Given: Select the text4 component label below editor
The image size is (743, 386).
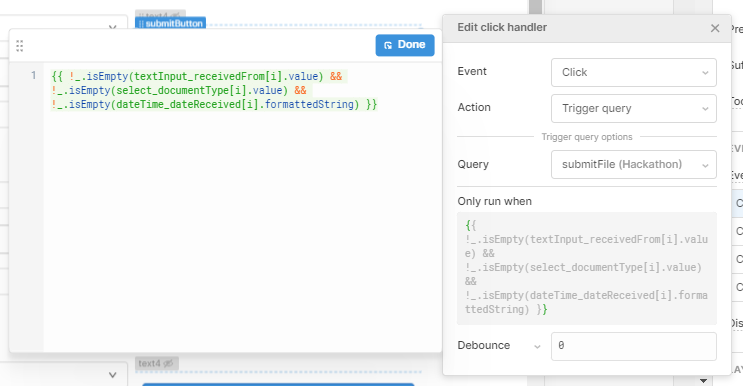Looking at the screenshot, I should tap(156, 363).
